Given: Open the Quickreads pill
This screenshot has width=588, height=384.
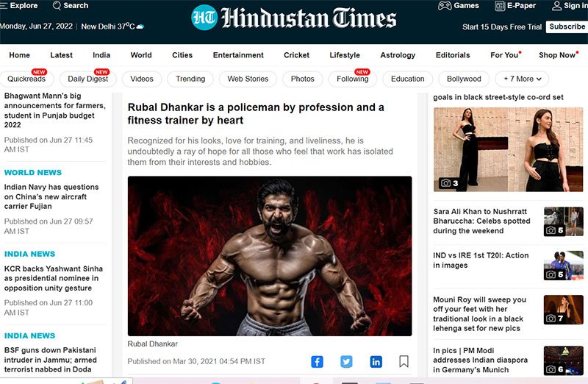Looking at the screenshot, I should (x=26, y=79).
